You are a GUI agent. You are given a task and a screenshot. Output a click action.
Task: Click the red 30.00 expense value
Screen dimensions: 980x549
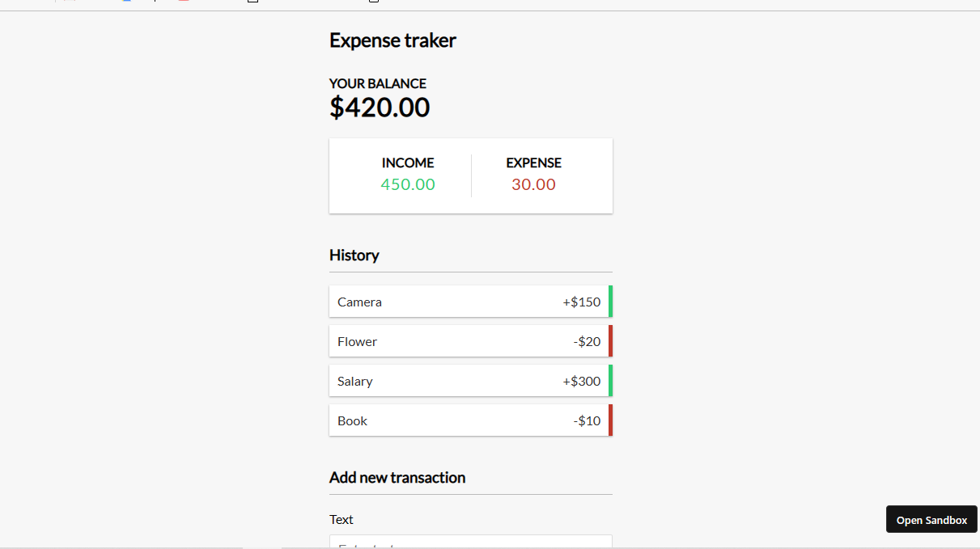[x=533, y=184]
